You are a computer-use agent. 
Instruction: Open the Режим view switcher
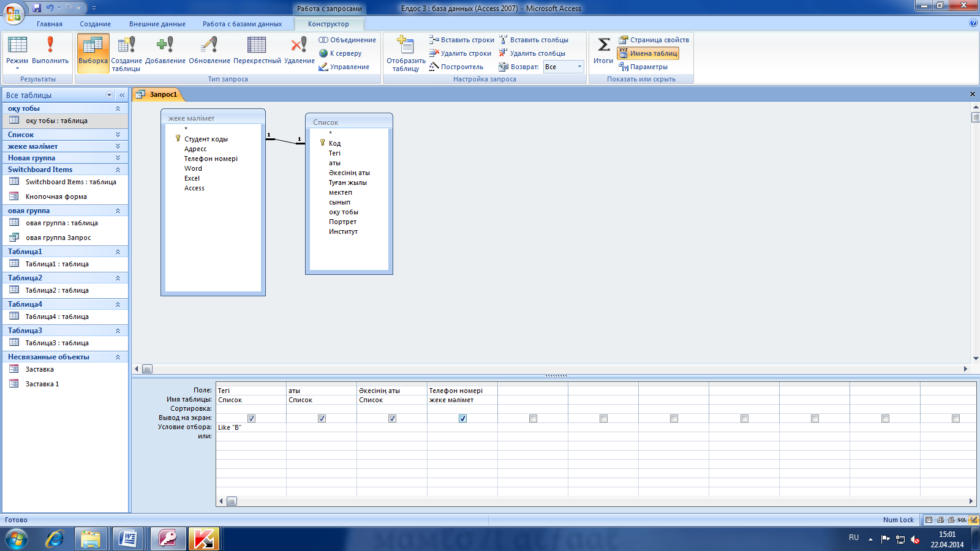pos(17,53)
